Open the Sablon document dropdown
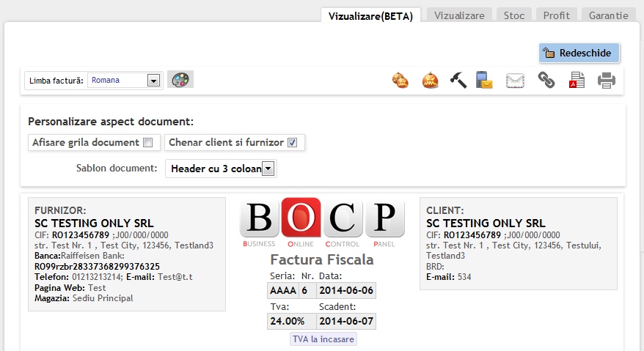Viewport: 644px width, 351px height. [x=221, y=169]
